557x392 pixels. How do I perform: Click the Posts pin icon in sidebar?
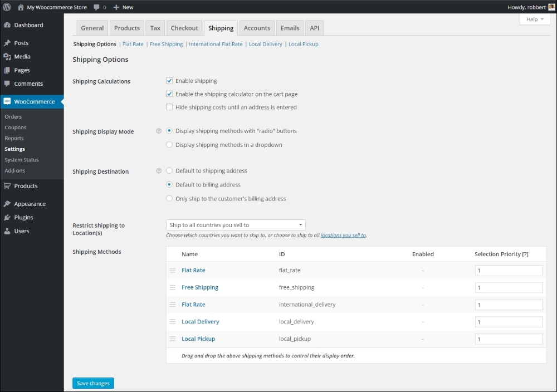pyautogui.click(x=7, y=43)
